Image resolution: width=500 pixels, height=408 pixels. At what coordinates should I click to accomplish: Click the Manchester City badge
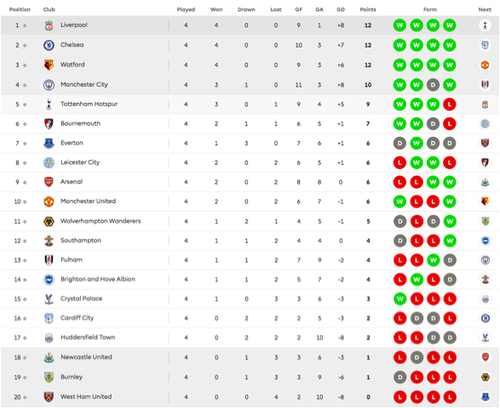coord(49,85)
